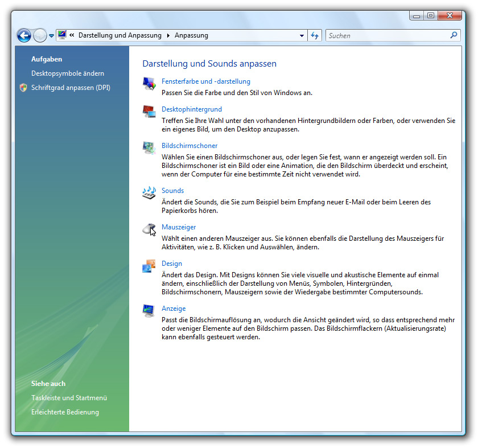Click the Fensterfarbe und -darstellung icon
This screenshot has height=448, width=478.
coord(149,83)
